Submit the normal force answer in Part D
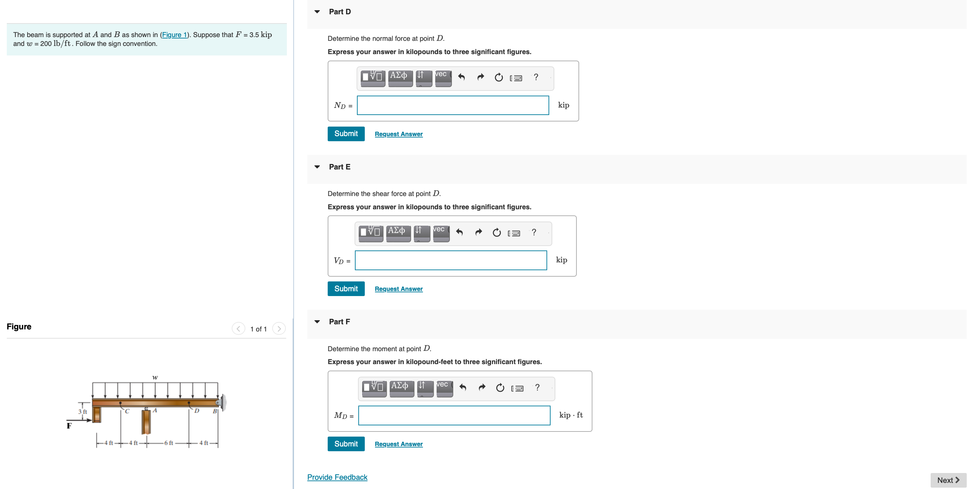 pyautogui.click(x=346, y=133)
